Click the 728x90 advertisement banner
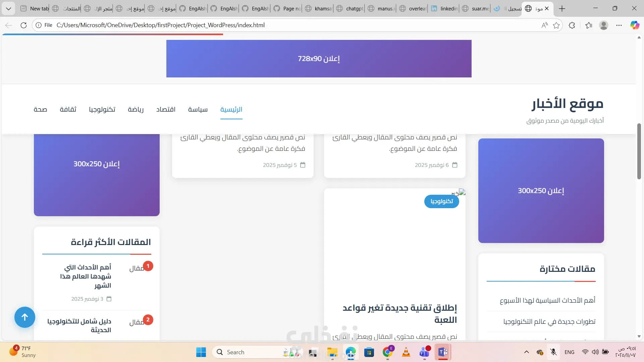This screenshot has width=644, height=362. 319,59
